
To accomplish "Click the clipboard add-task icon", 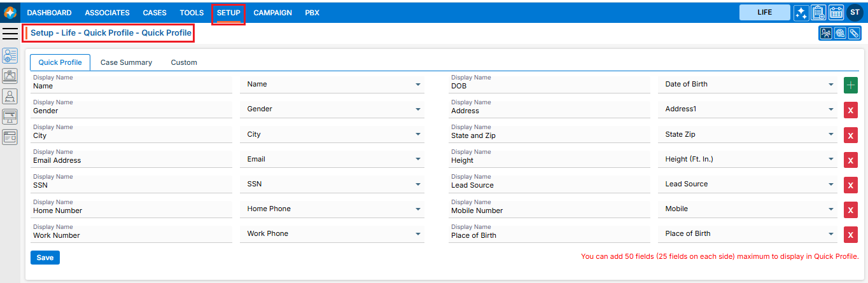I will [818, 13].
